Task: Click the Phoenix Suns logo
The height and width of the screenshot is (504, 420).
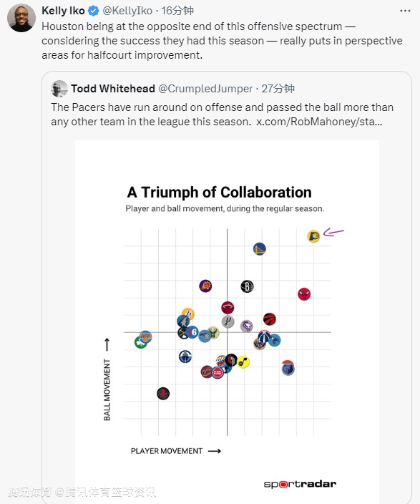Action: coord(205,286)
